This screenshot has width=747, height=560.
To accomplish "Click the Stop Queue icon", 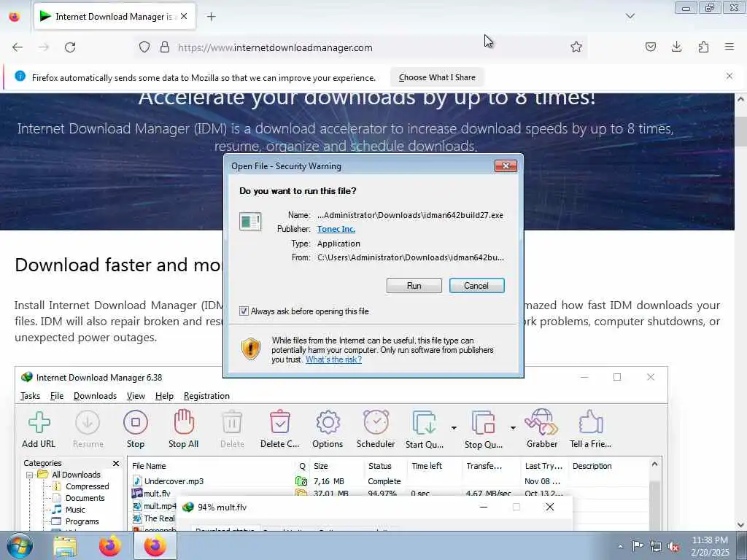I will (483, 423).
